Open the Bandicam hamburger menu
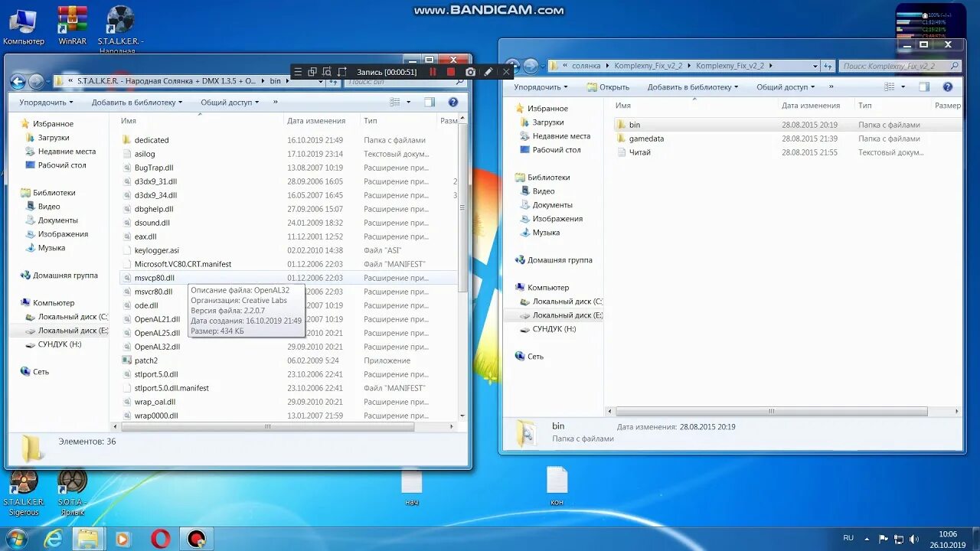Image resolution: width=980 pixels, height=551 pixels. (299, 72)
